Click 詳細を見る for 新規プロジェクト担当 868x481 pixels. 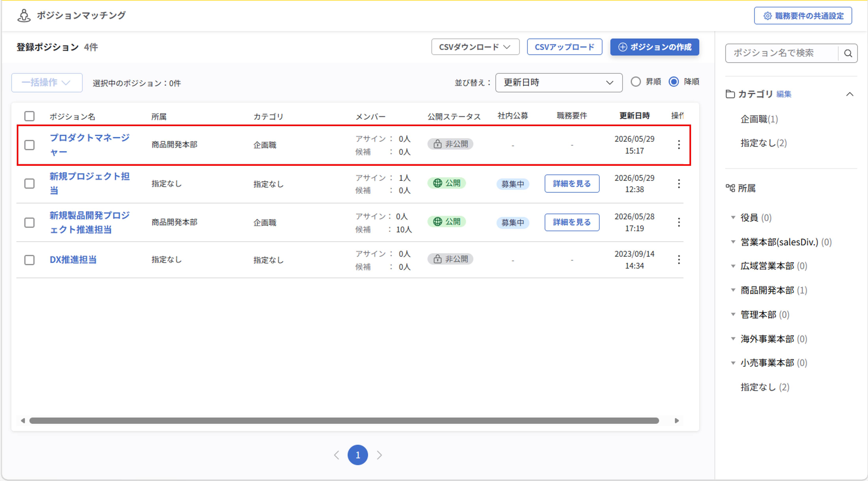coord(572,184)
